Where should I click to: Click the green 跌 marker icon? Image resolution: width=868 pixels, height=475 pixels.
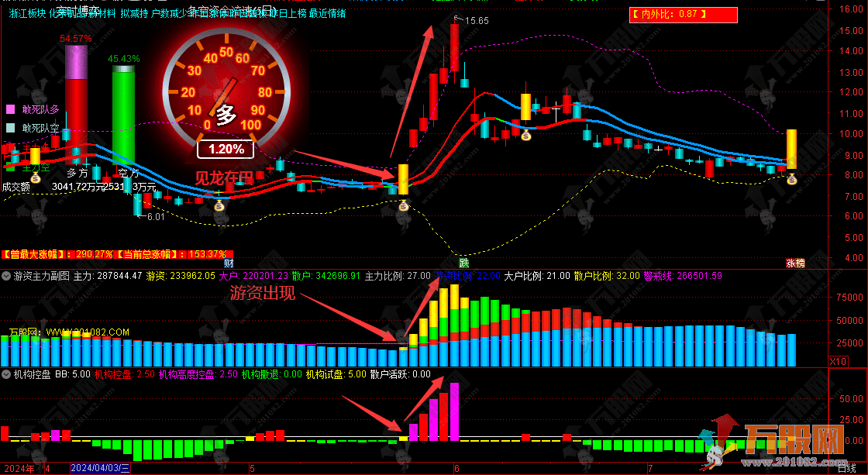click(x=463, y=263)
